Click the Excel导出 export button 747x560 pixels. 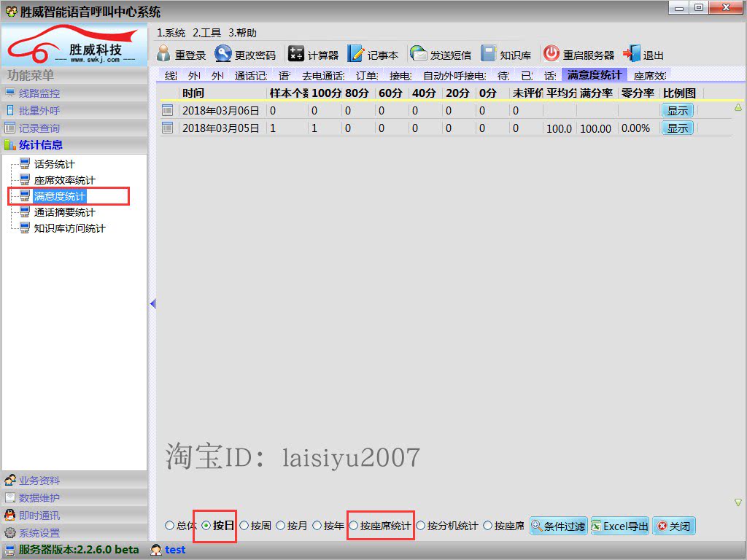(620, 526)
